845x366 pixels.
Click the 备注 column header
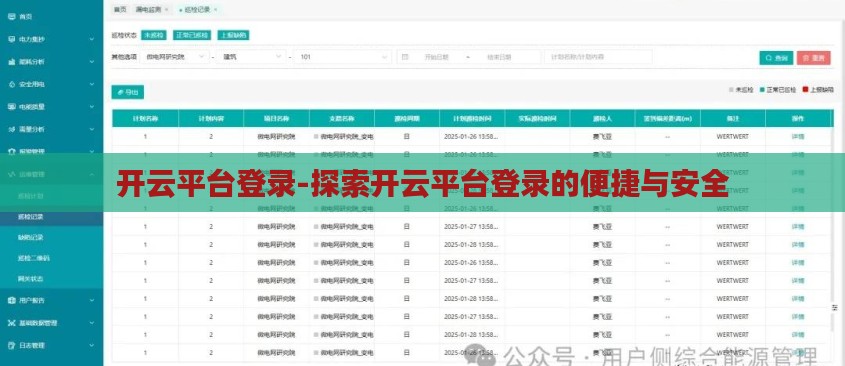733,119
